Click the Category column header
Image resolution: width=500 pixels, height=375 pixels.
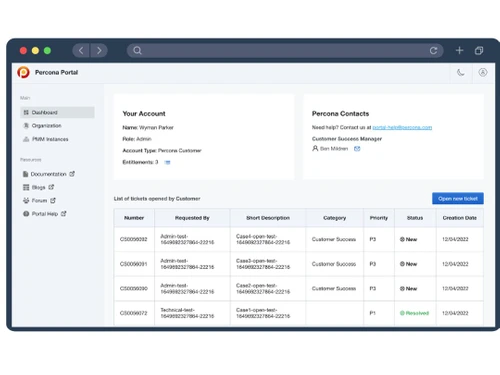[334, 218]
